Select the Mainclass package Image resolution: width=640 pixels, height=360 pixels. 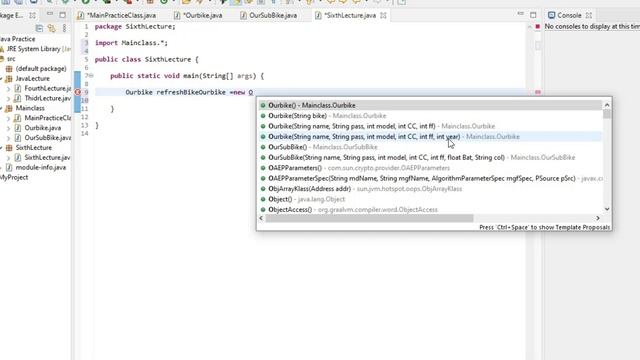pos(25,108)
